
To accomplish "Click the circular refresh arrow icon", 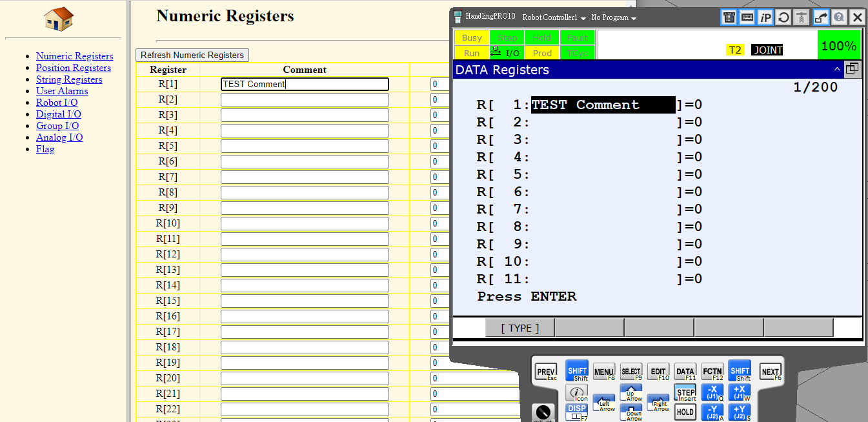I will (783, 17).
